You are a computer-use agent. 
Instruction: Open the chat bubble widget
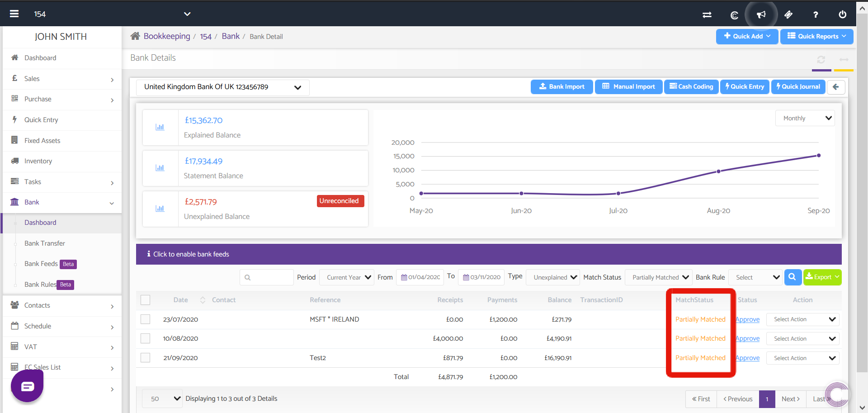[27, 386]
